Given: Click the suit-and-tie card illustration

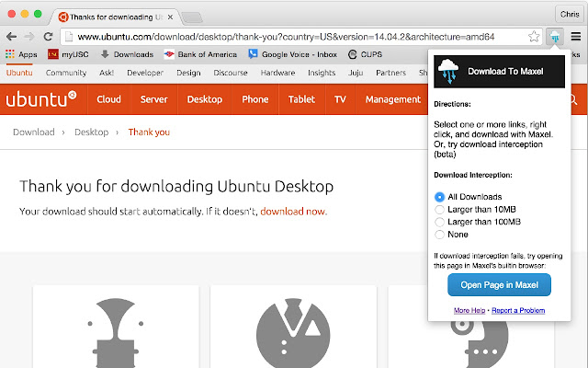Looking at the screenshot, I should click(293, 333).
